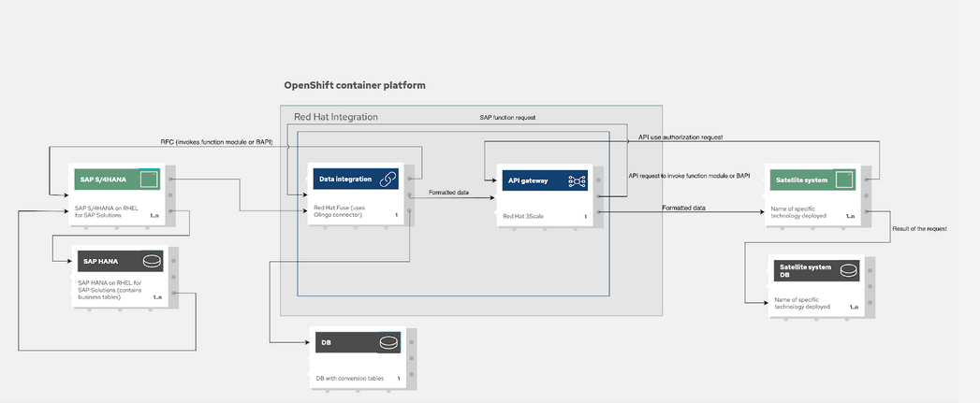Image resolution: width=980 pixels, height=403 pixels.
Task: Click the top connector port on SAP S/4HANA
Action: coord(170,180)
